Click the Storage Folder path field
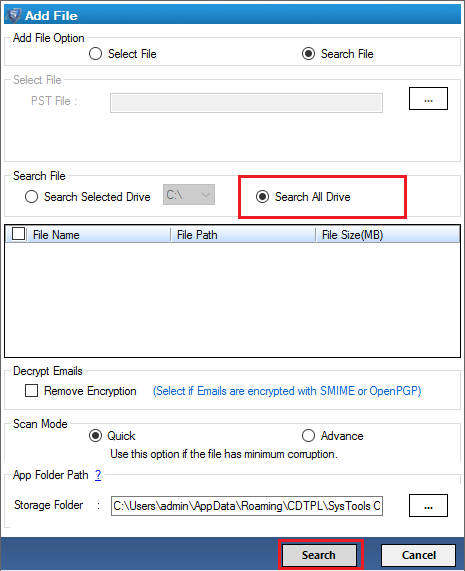This screenshot has width=465, height=571. [247, 506]
